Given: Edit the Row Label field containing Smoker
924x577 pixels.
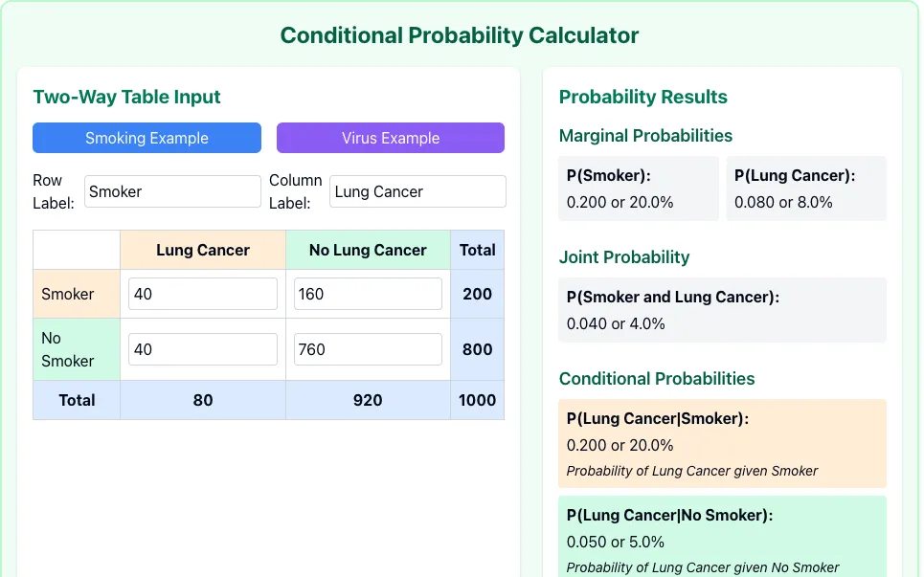Looking at the screenshot, I should point(172,191).
